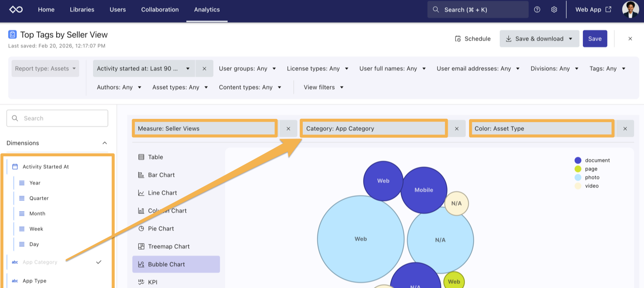644x288 pixels.
Task: Click the Save button
Action: pyautogui.click(x=595, y=39)
